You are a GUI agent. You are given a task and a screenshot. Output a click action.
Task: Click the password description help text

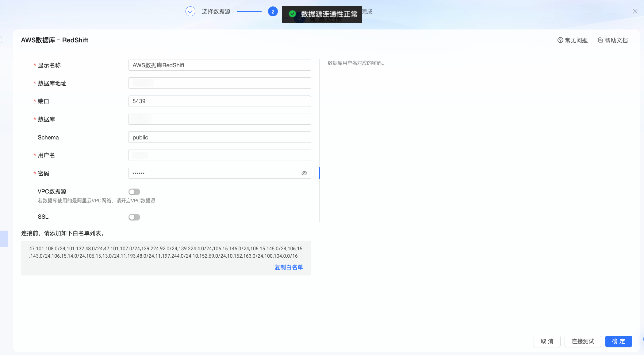pos(356,63)
